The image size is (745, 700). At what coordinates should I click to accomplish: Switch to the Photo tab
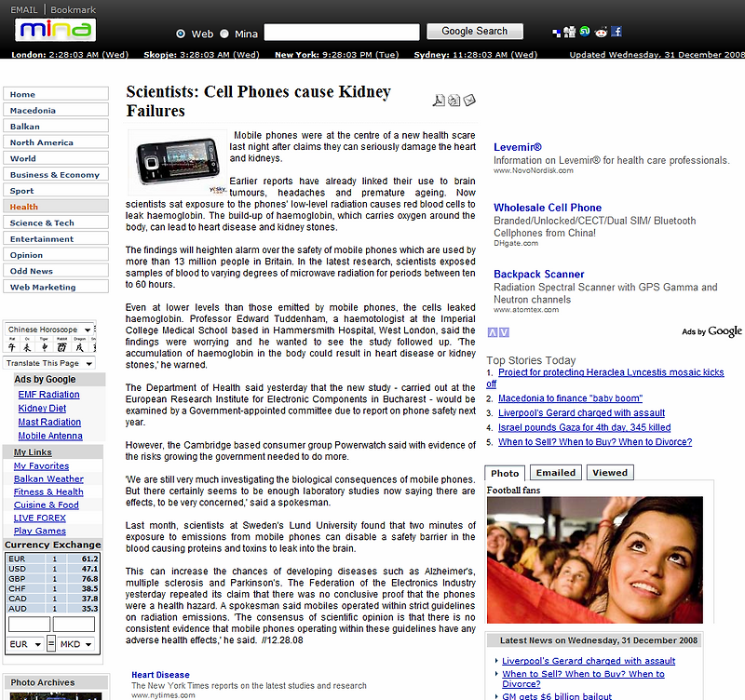(x=505, y=473)
